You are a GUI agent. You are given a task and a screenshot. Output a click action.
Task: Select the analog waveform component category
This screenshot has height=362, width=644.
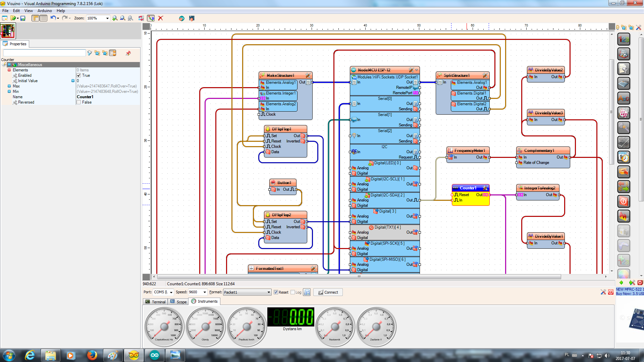pyautogui.click(x=624, y=216)
